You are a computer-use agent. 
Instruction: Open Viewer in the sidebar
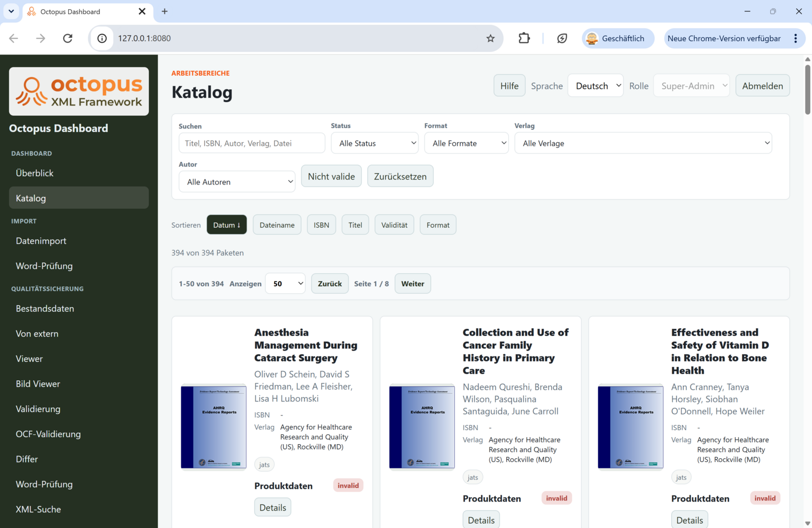click(79, 359)
